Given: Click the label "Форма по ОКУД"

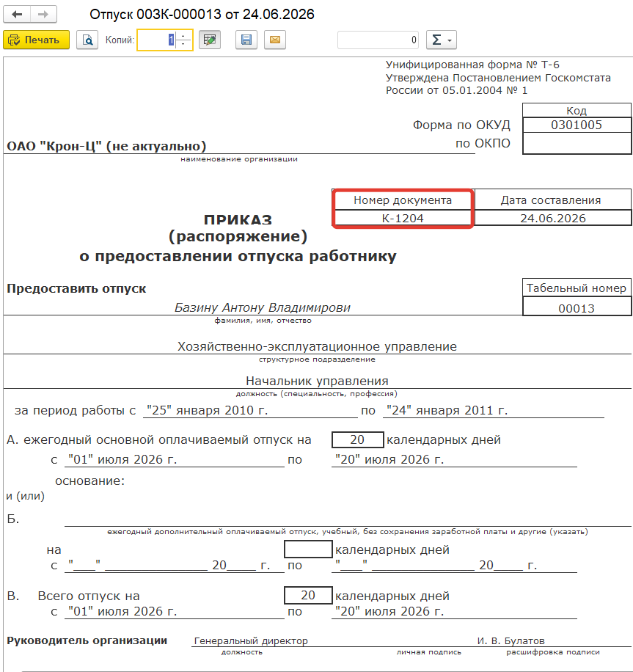Looking at the screenshot, I should point(461,125).
